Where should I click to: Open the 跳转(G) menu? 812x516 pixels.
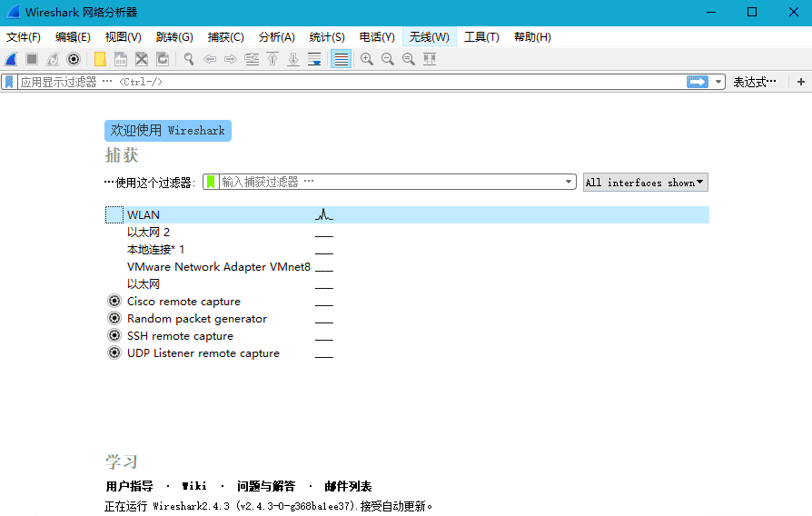click(x=174, y=37)
